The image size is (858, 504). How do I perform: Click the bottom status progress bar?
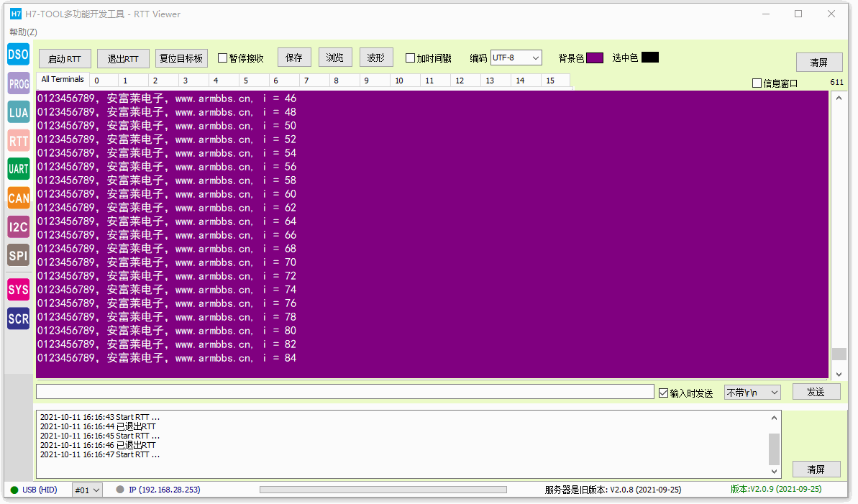tap(383, 490)
